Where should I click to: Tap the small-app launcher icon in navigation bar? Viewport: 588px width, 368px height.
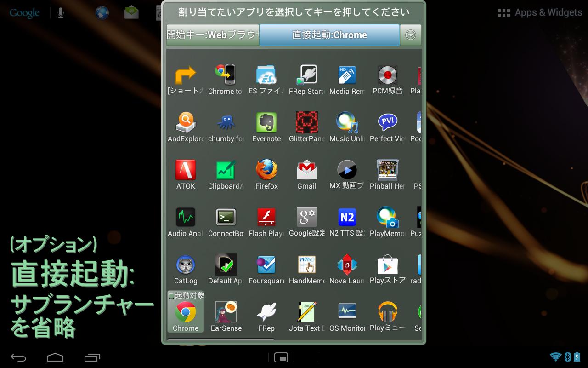(x=281, y=357)
